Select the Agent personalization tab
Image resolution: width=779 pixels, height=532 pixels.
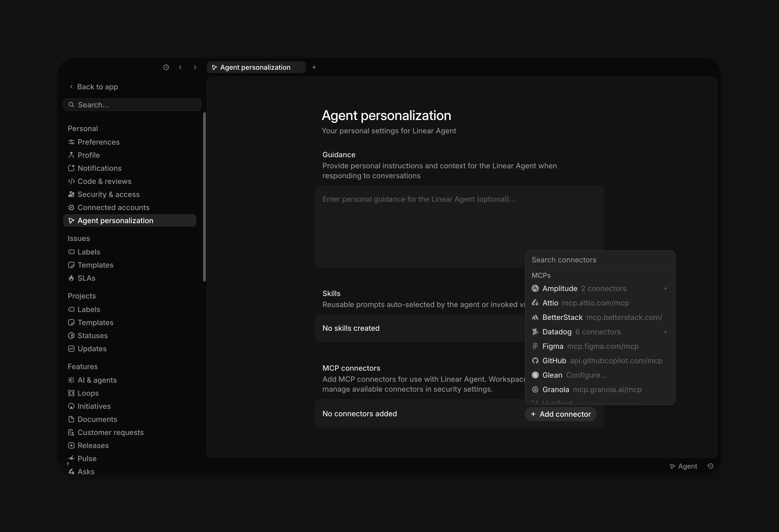(x=256, y=67)
